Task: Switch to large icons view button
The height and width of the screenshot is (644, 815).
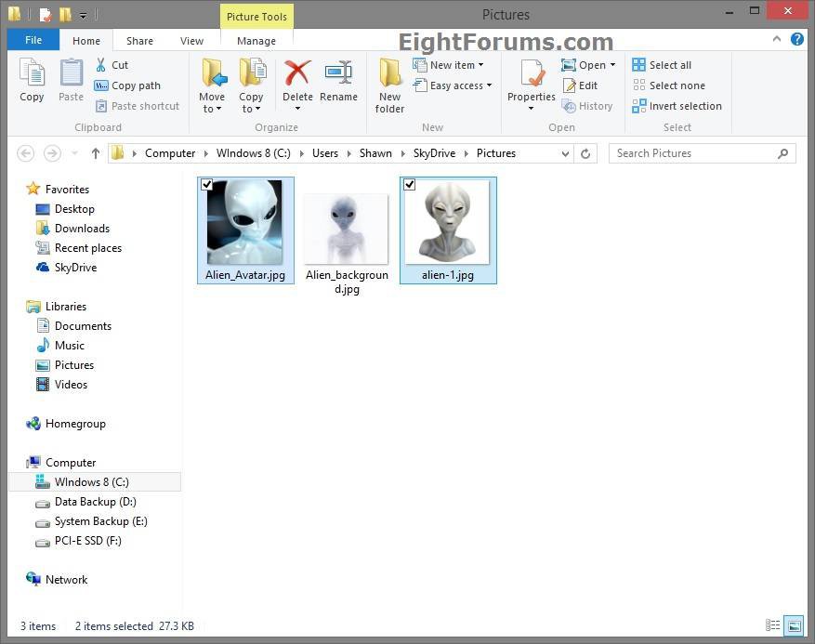Action: point(794,625)
